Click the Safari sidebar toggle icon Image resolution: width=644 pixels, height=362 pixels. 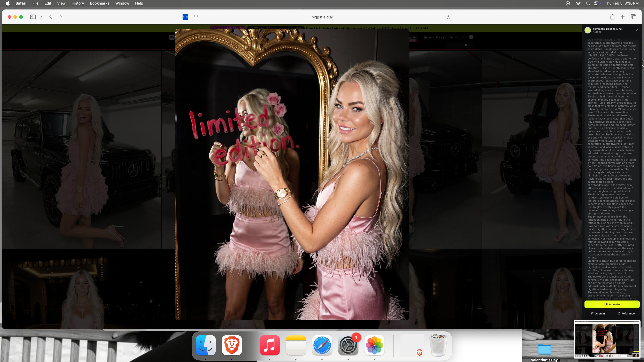click(33, 17)
